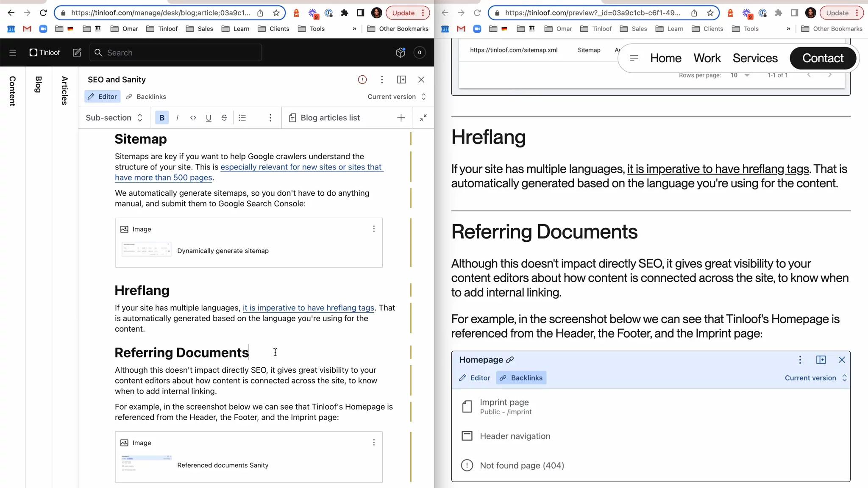Open hreflang tags link in preview page
Screen dimensions: 868x488
[718, 169]
